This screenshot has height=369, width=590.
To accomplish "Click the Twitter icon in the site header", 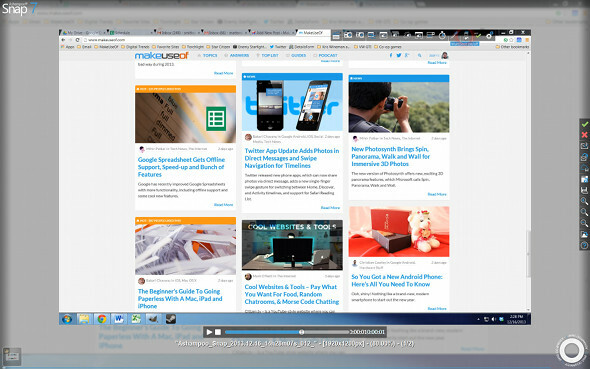I will coord(399,55).
